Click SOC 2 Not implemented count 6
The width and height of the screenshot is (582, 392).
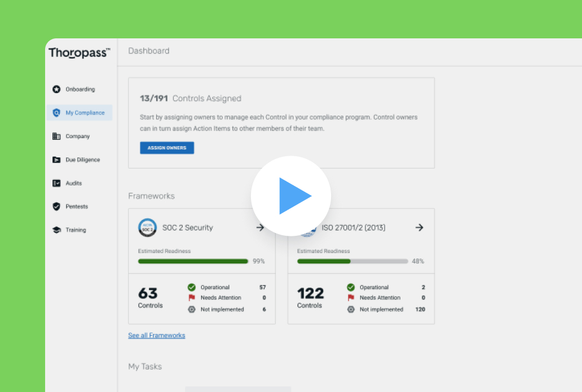pyautogui.click(x=264, y=309)
